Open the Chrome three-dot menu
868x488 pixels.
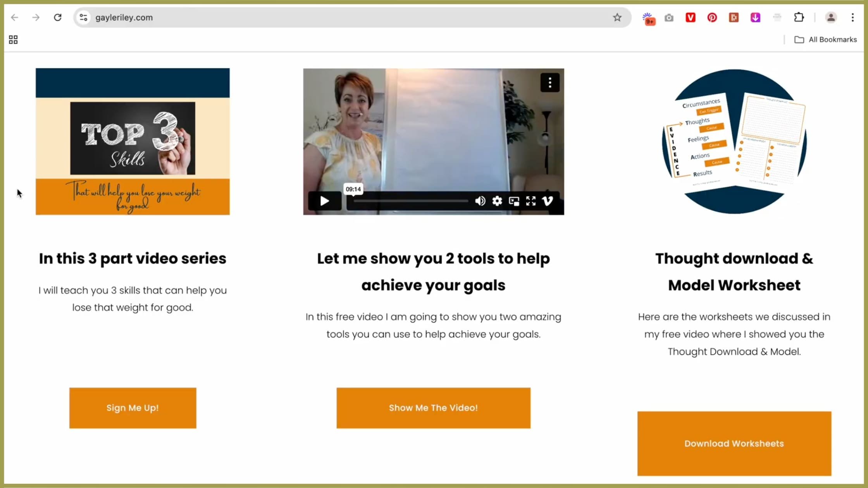(852, 17)
